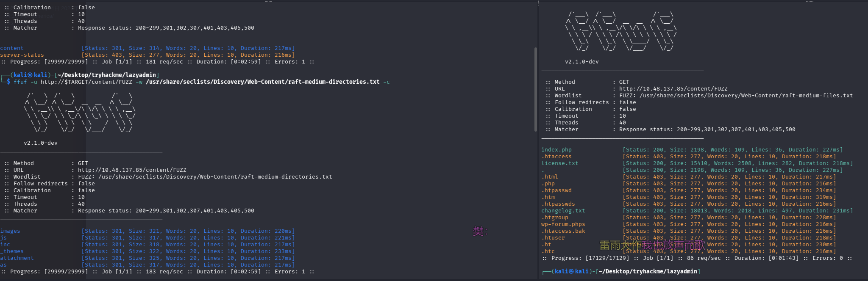This screenshot has width=868, height=281.
Task: Click the ffuf ASCII logo in left pane
Action: tap(80, 112)
